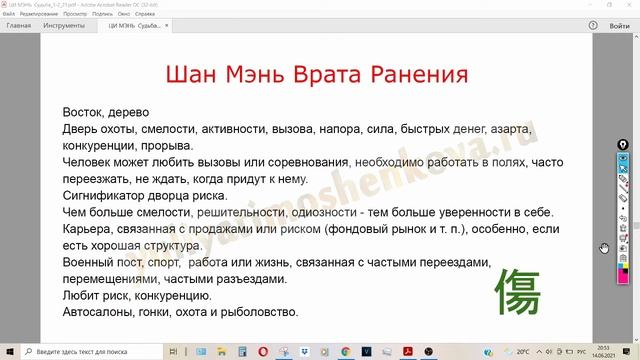This screenshot has height=360, width=640.
Task: Click the Windows Start button
Action: tap(10, 351)
